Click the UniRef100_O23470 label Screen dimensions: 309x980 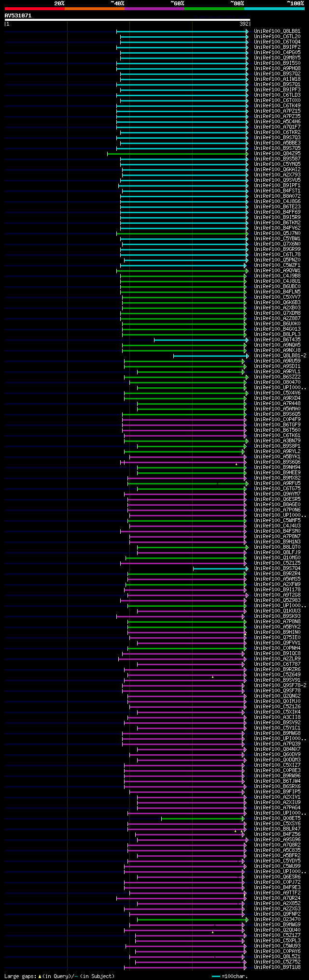(x=277, y=920)
